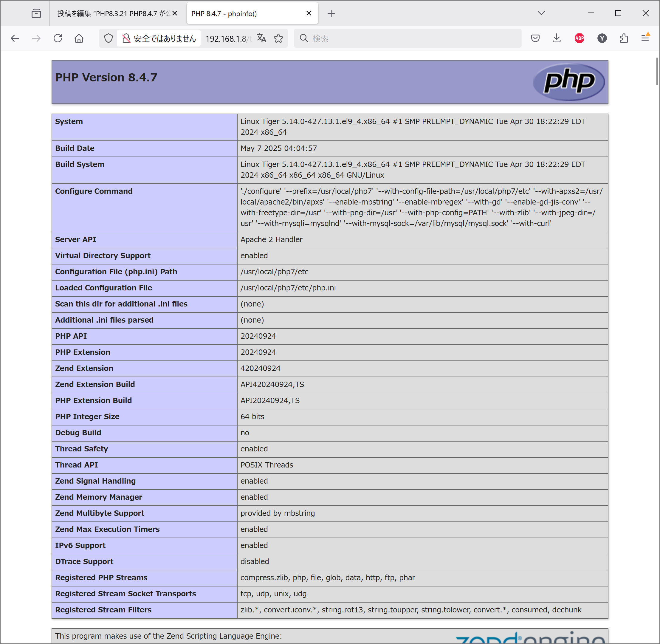Open the downloads panel
Screen dimensions: 660x644
556,38
